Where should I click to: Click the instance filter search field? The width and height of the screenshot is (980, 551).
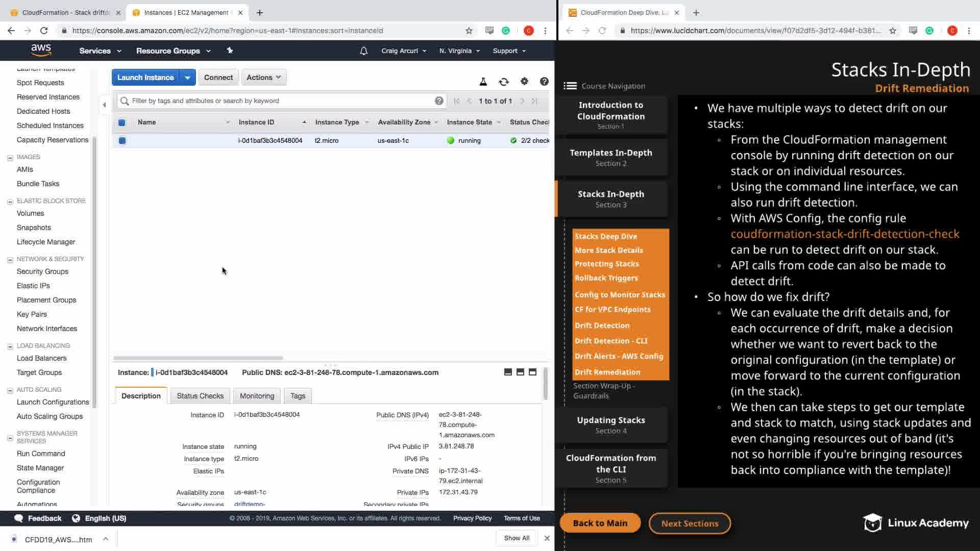(x=281, y=101)
